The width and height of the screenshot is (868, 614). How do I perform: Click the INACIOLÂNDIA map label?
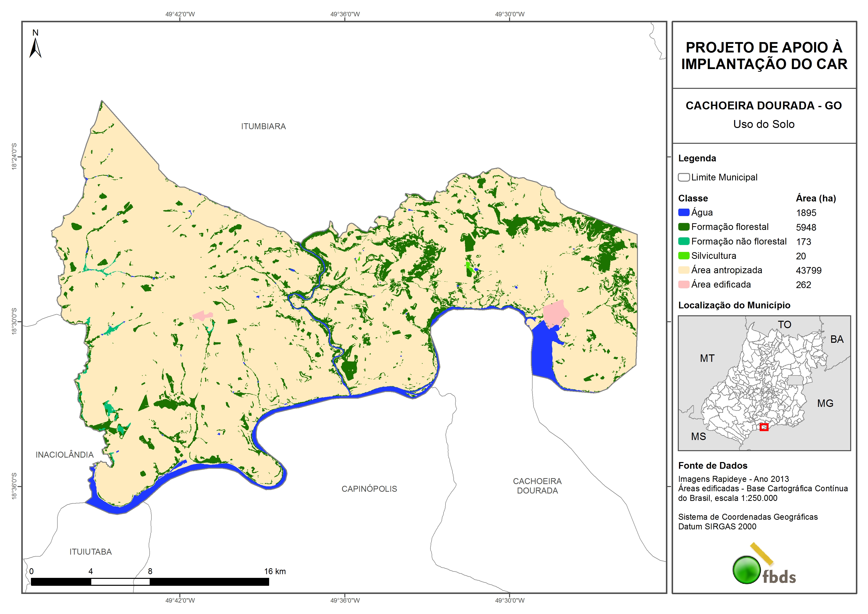[x=64, y=455]
